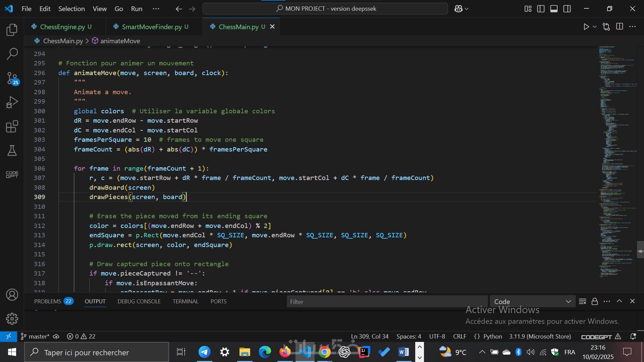Switch to the SmartMoveFinder.py tab

(152, 27)
